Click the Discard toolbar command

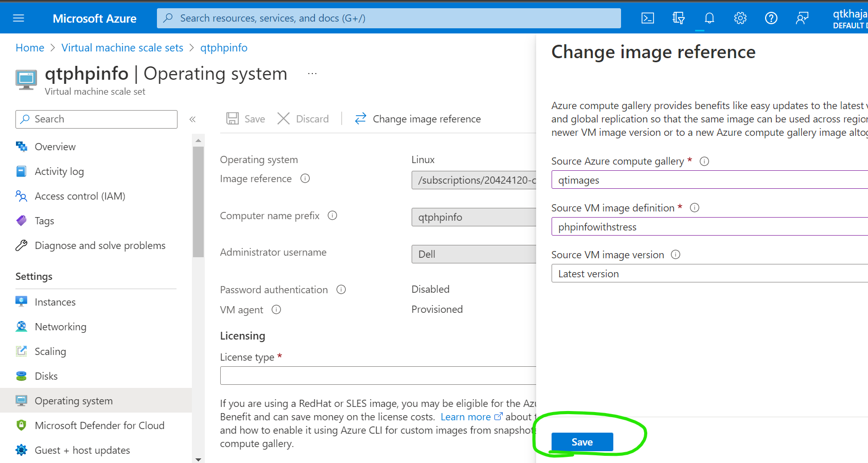[303, 119]
